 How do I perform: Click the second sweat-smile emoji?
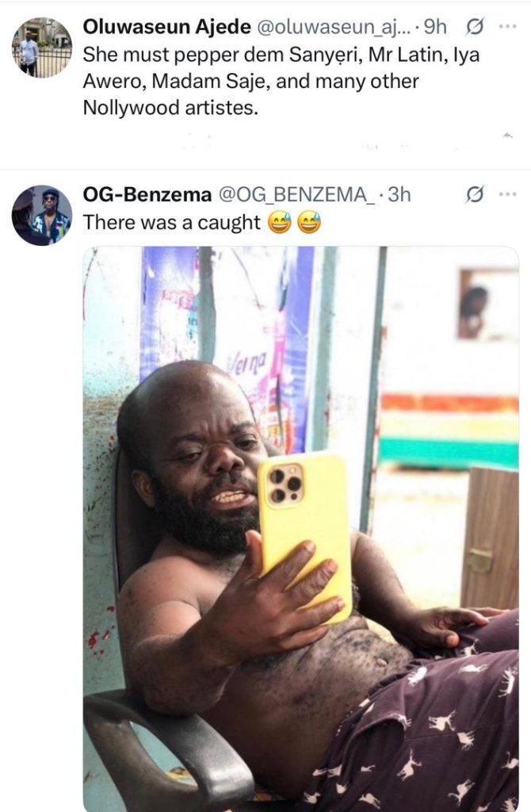tap(310, 223)
